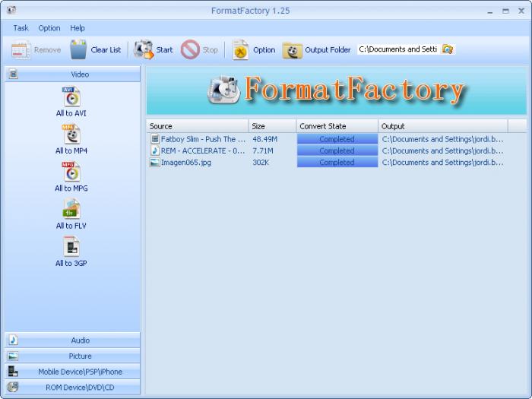The width and height of the screenshot is (532, 399).
Task: Expand the Picture category panel
Action: pos(72,356)
